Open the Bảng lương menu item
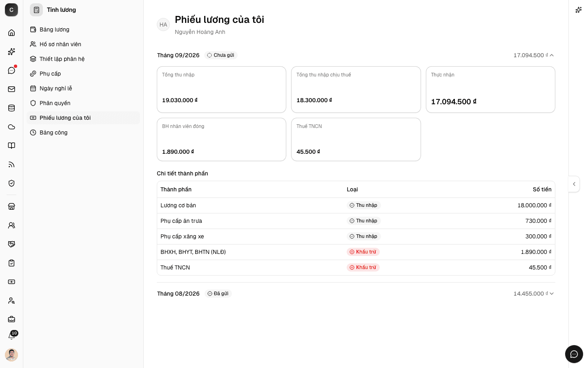 click(83, 29)
